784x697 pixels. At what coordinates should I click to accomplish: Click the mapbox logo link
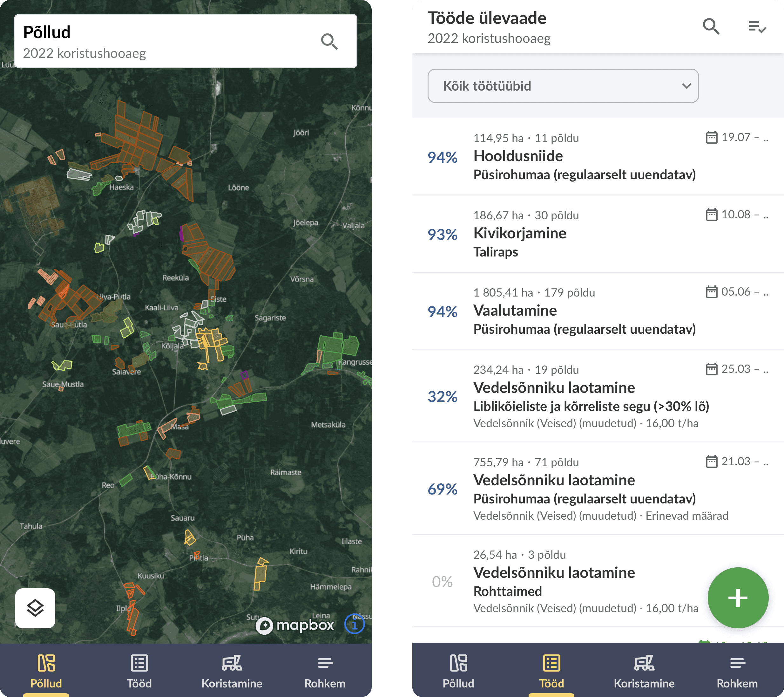(x=295, y=625)
